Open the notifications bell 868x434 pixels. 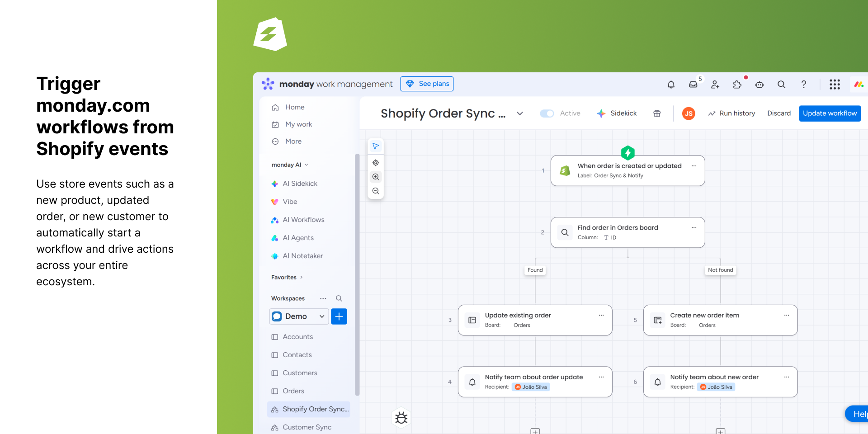coord(671,85)
